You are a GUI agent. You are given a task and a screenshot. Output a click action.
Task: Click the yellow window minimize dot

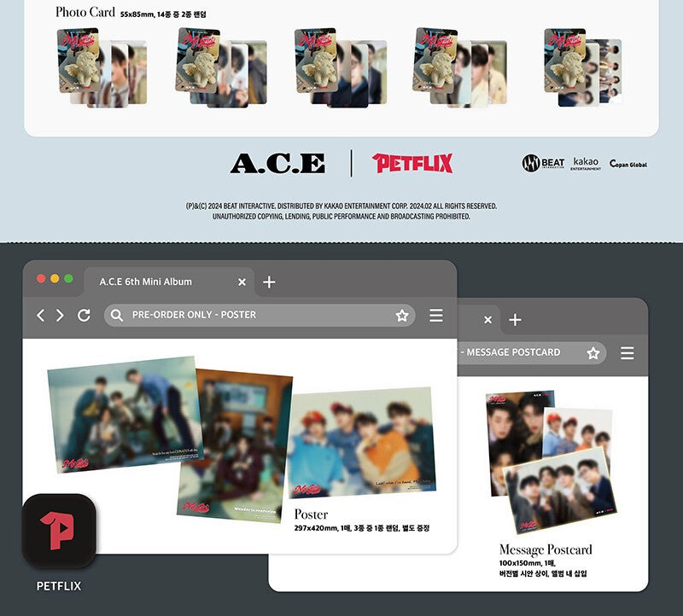click(55, 279)
